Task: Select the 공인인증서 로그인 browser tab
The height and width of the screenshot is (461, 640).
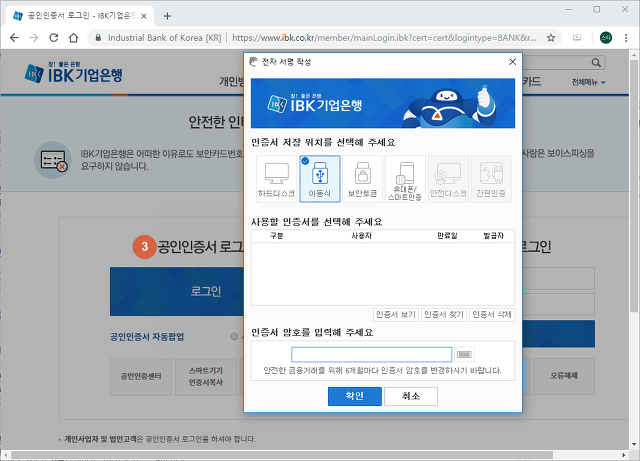Action: tap(80, 16)
